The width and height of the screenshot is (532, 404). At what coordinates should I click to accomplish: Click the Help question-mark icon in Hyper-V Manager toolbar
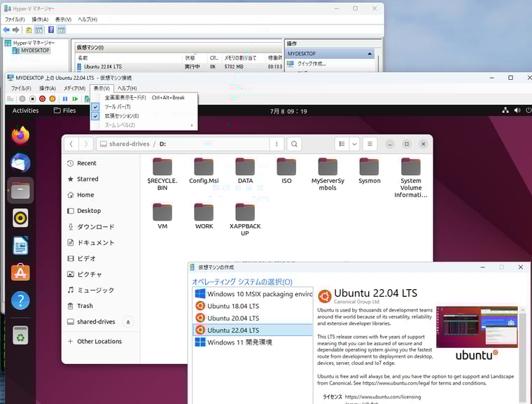51,30
